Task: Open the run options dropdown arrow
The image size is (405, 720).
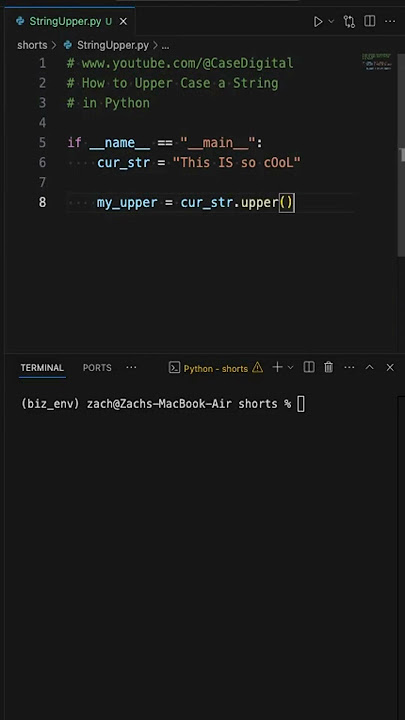Action: [x=331, y=22]
